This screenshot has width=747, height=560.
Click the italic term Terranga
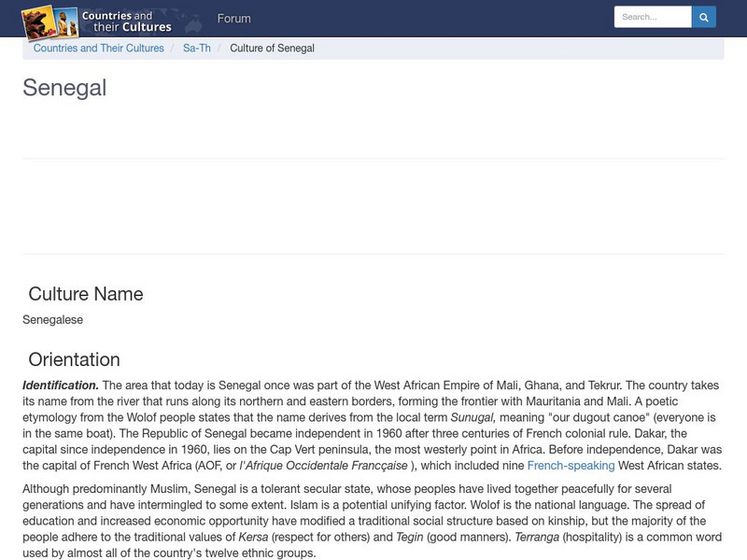pos(537,538)
